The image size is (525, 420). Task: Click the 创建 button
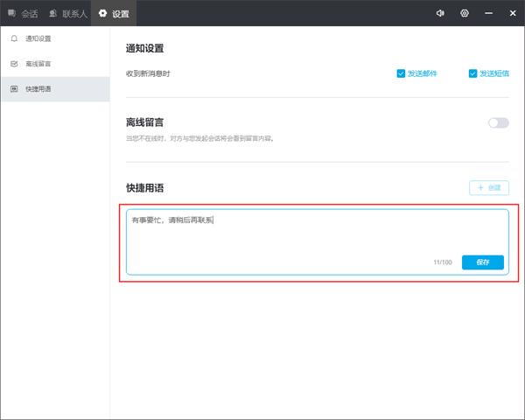click(x=489, y=187)
